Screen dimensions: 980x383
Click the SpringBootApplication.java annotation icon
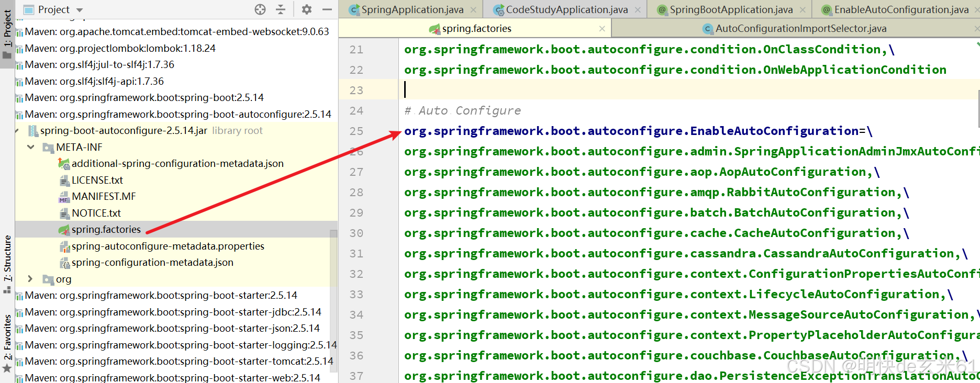tap(662, 10)
